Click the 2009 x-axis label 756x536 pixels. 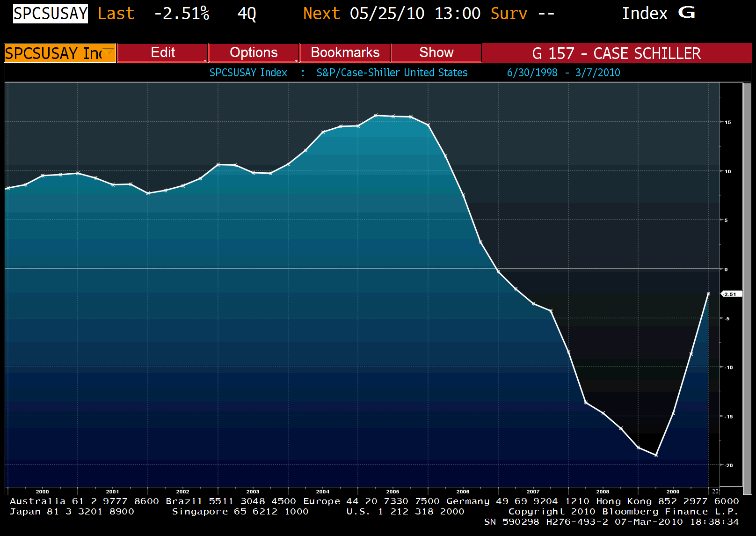673,492
